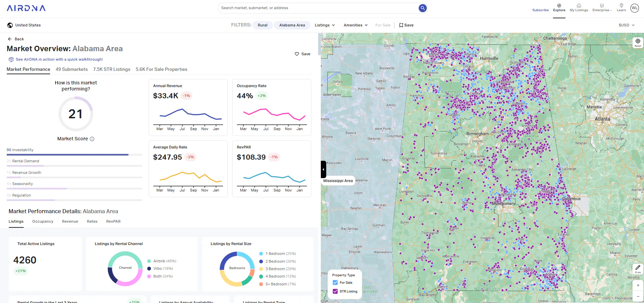Expand the Listings filter dropdown
Image resolution: width=644 pixels, height=303 pixels.
325,25
